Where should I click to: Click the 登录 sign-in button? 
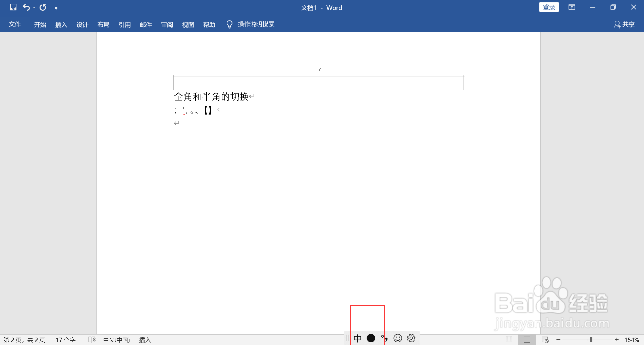click(549, 7)
